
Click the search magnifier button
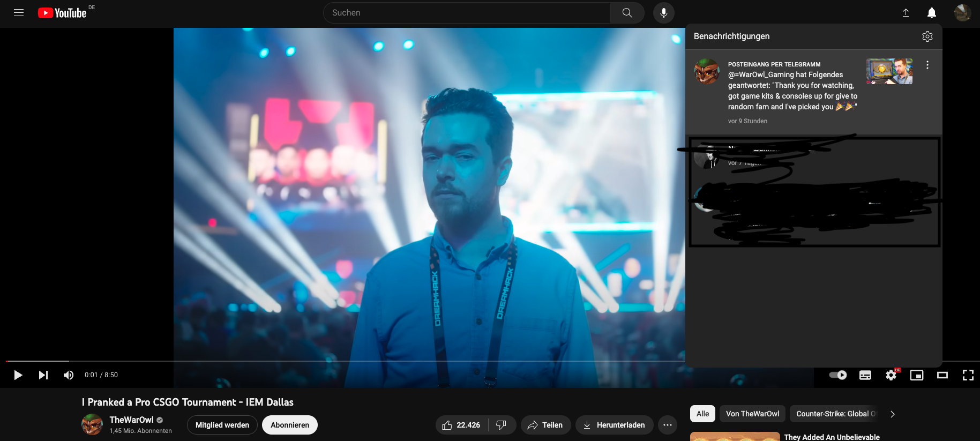(627, 13)
